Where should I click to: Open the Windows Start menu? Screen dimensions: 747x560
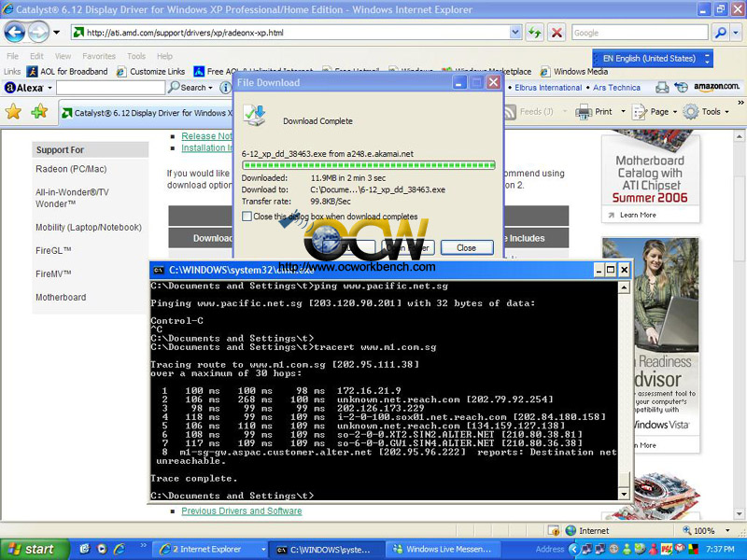(x=35, y=549)
